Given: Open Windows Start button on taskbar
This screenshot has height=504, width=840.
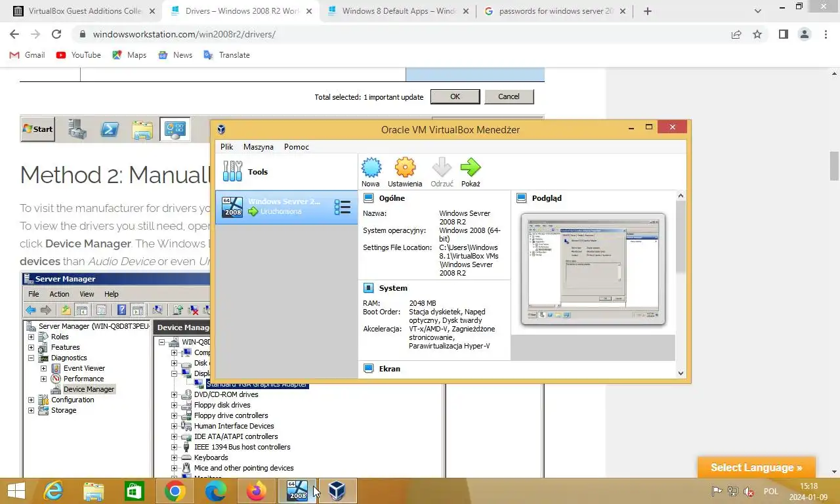Looking at the screenshot, I should pyautogui.click(x=16, y=491).
